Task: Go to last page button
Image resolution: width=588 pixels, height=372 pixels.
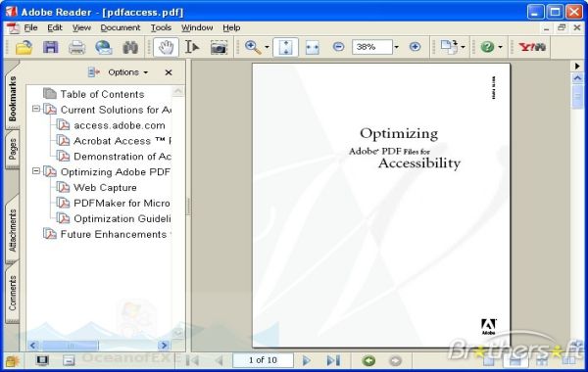Action: pos(333,360)
